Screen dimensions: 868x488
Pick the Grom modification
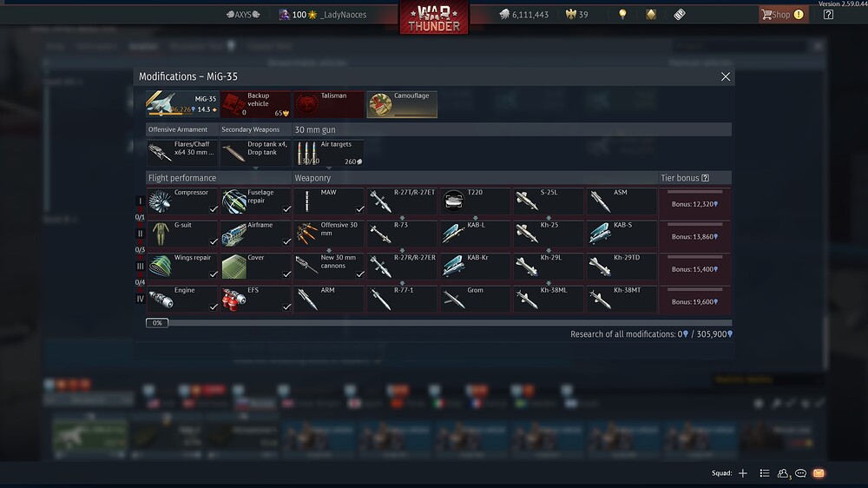tap(476, 299)
